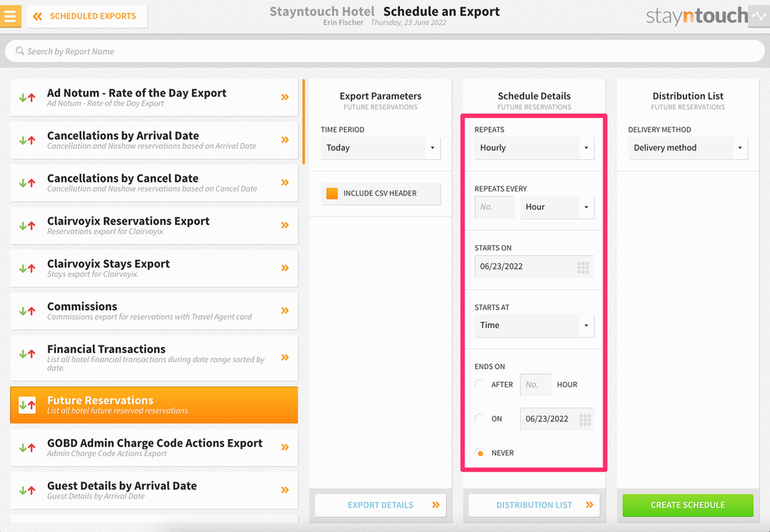Select Clairvoyix Reservations Export
The image size is (770, 532).
tap(154, 226)
